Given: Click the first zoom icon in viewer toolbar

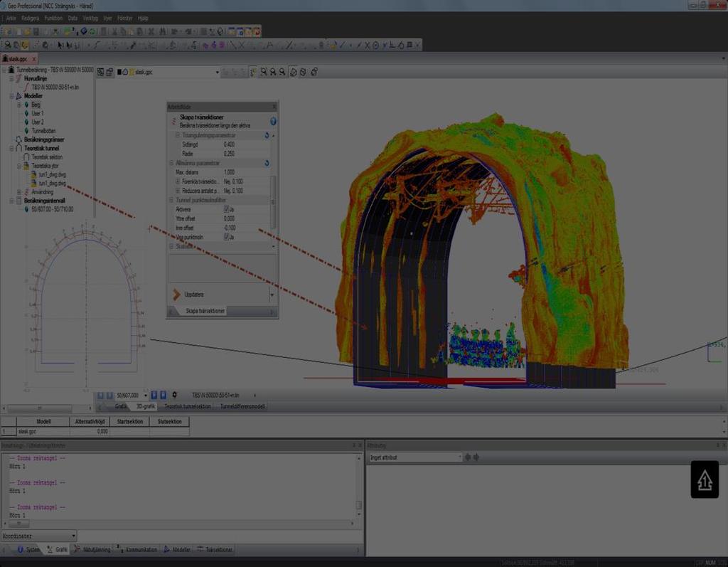Looking at the screenshot, I should coord(264,72).
